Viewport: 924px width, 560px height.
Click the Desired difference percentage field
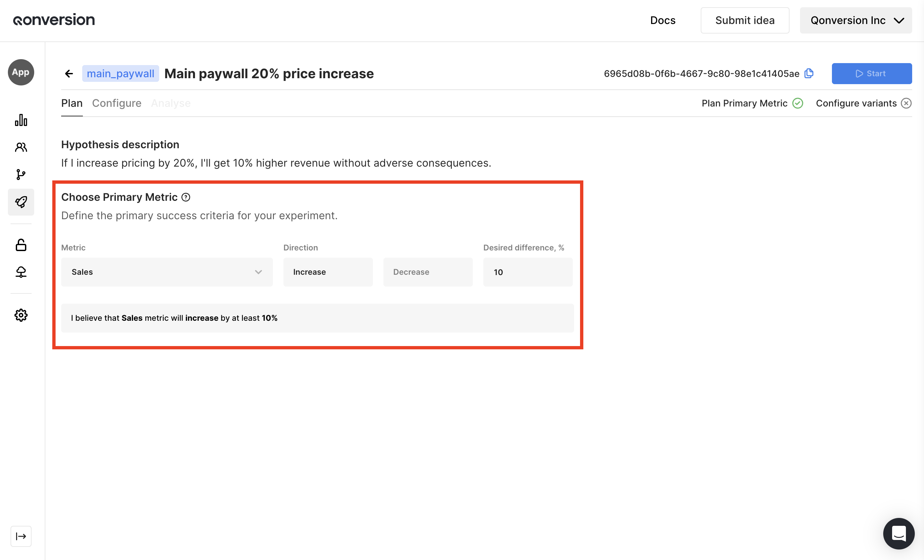[528, 272]
